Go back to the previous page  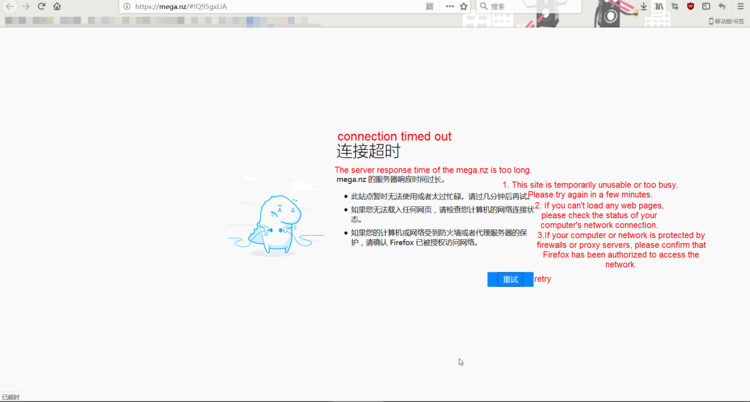click(10, 6)
